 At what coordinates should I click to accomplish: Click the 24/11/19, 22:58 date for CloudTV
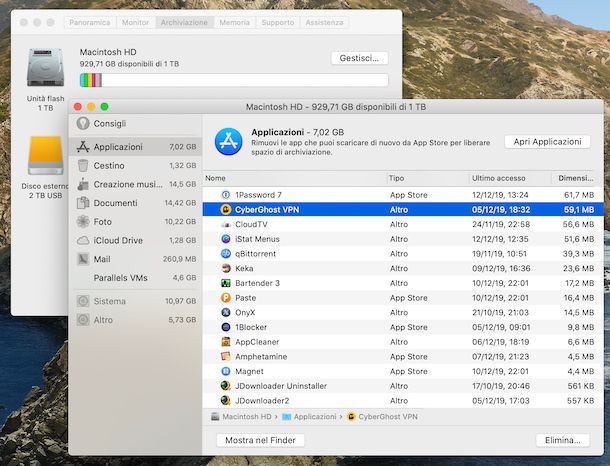pos(501,224)
